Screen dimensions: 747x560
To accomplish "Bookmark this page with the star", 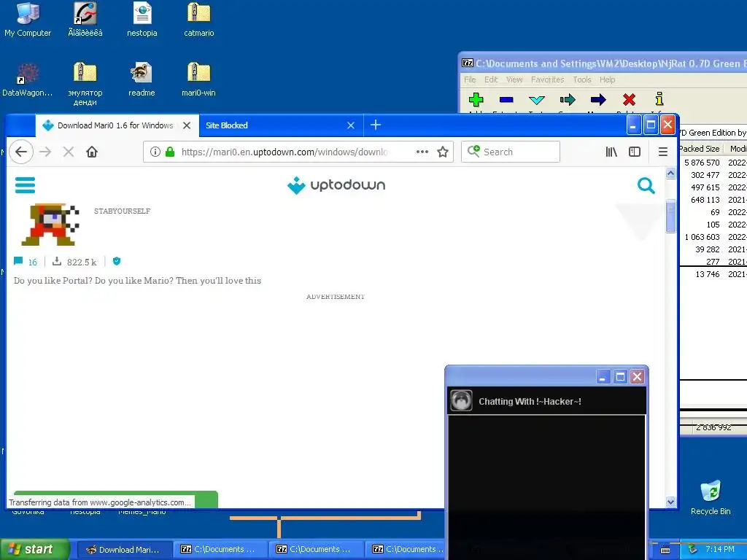I will (x=443, y=152).
